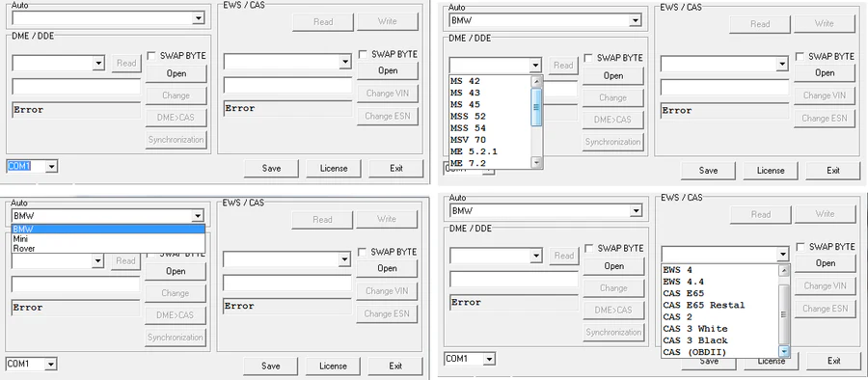Click the CAS list scroll-up arrow beside EWS 4
This screenshot has width=868, height=380.
point(783,270)
